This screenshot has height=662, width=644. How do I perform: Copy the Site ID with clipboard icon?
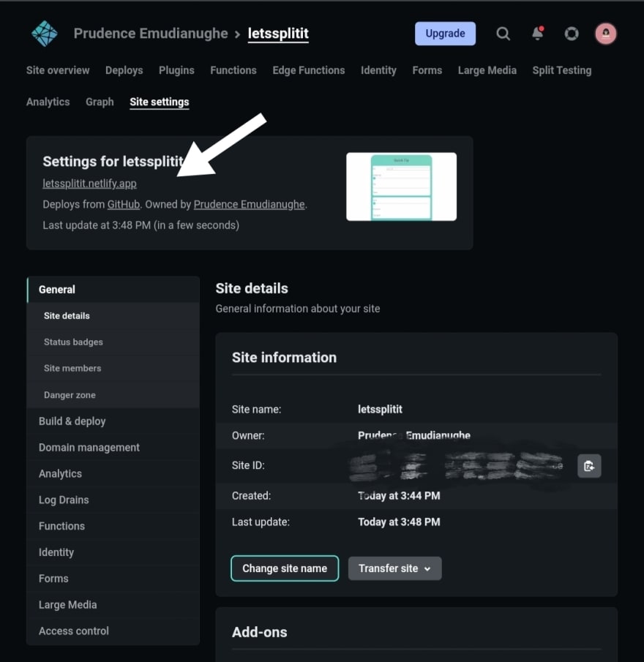pos(589,466)
